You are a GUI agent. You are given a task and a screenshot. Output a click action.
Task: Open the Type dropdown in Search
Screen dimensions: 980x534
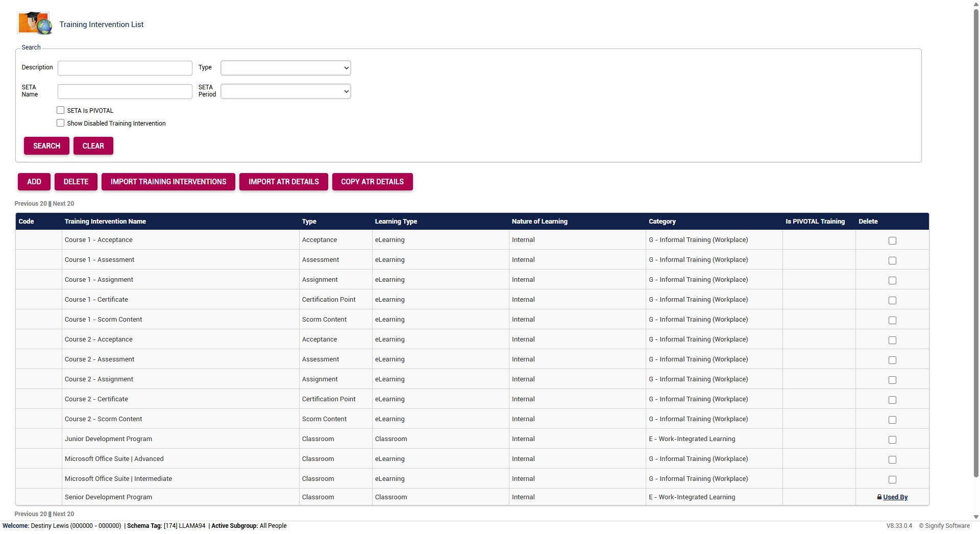[x=285, y=68]
